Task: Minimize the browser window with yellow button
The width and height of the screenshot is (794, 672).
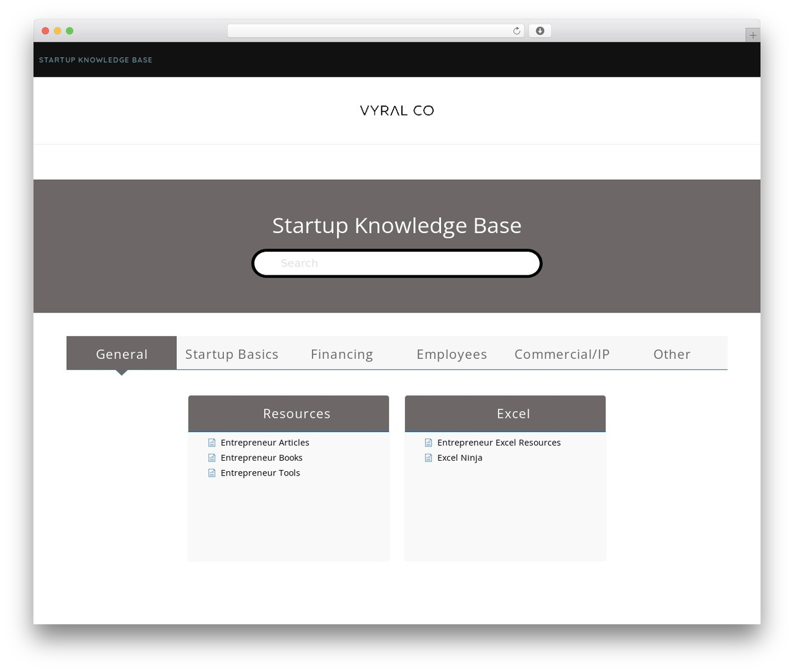Action: click(58, 31)
